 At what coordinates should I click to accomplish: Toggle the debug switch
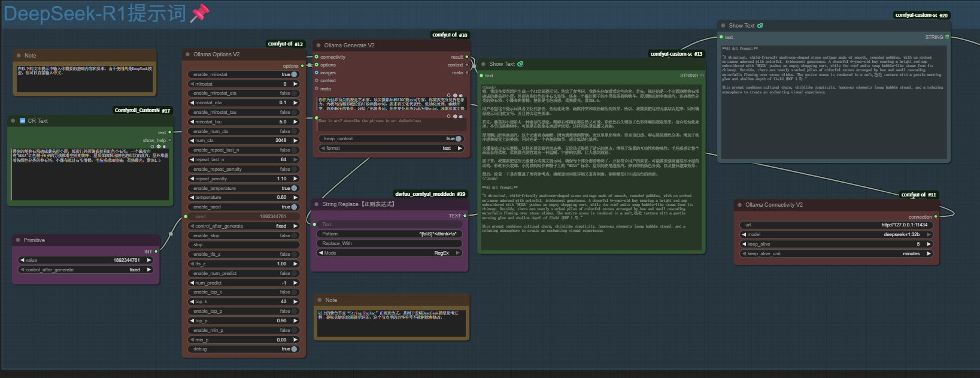(x=294, y=349)
